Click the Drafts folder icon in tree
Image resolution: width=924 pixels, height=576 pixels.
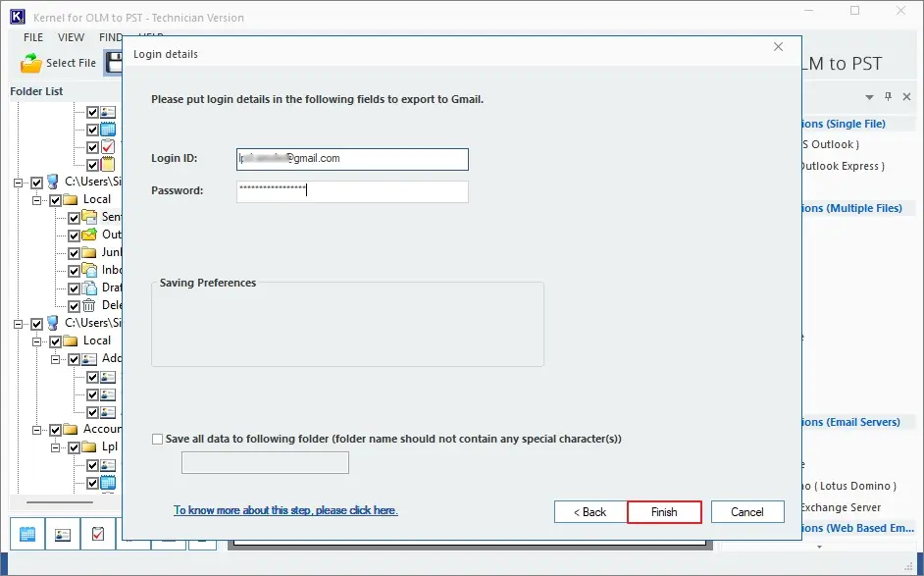[89, 288]
